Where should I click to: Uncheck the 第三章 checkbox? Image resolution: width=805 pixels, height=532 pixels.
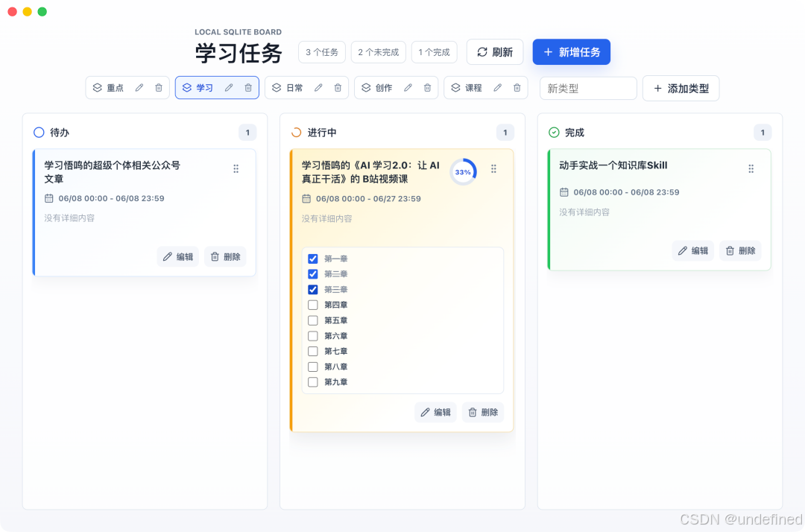pyautogui.click(x=312, y=289)
